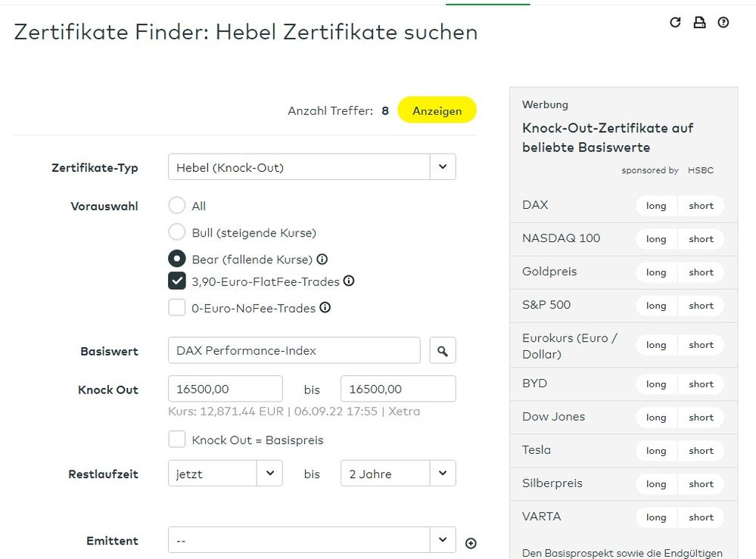This screenshot has width=756, height=559.
Task: Click the Knock Out lower value field
Action: [225, 389]
